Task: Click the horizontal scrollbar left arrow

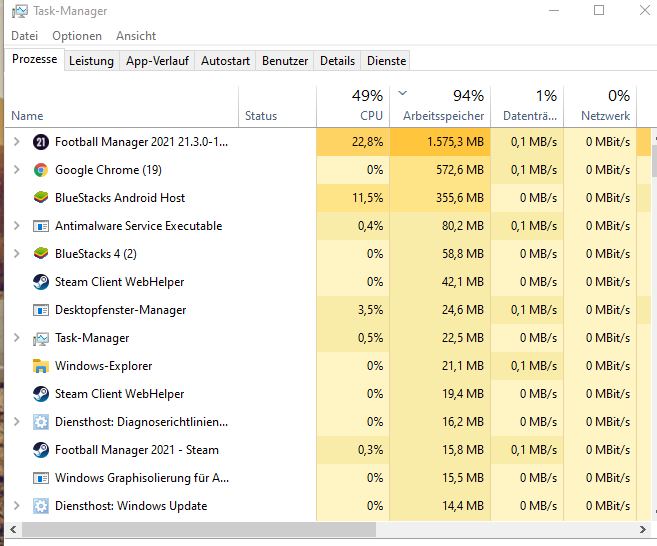Action: pos(13,530)
